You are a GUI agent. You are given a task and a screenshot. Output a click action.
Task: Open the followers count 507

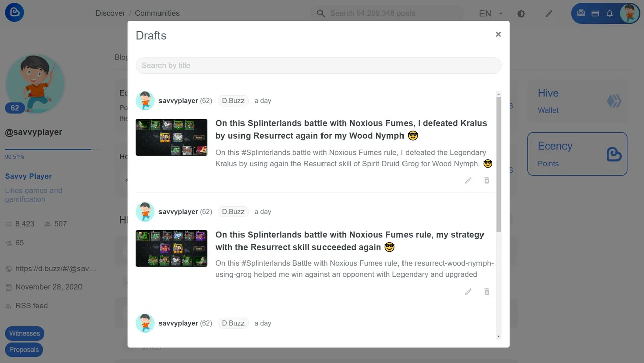tap(55, 224)
